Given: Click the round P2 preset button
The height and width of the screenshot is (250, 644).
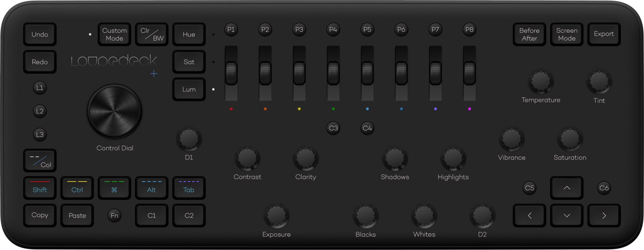Looking at the screenshot, I should 265,30.
